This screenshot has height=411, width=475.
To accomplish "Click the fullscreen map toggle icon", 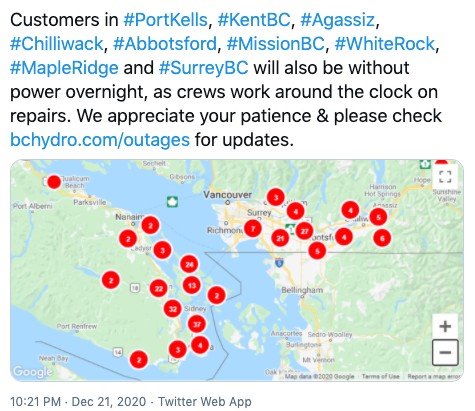I will (445, 176).
